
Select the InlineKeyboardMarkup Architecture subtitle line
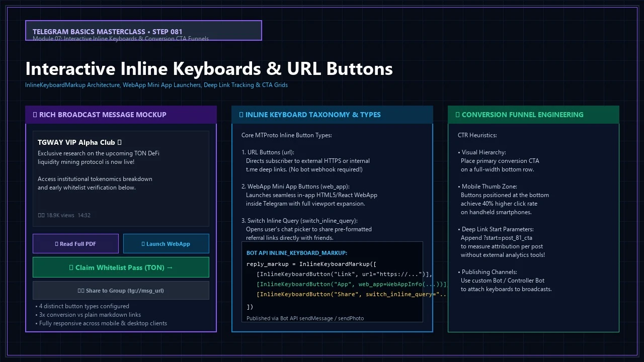[x=156, y=85]
